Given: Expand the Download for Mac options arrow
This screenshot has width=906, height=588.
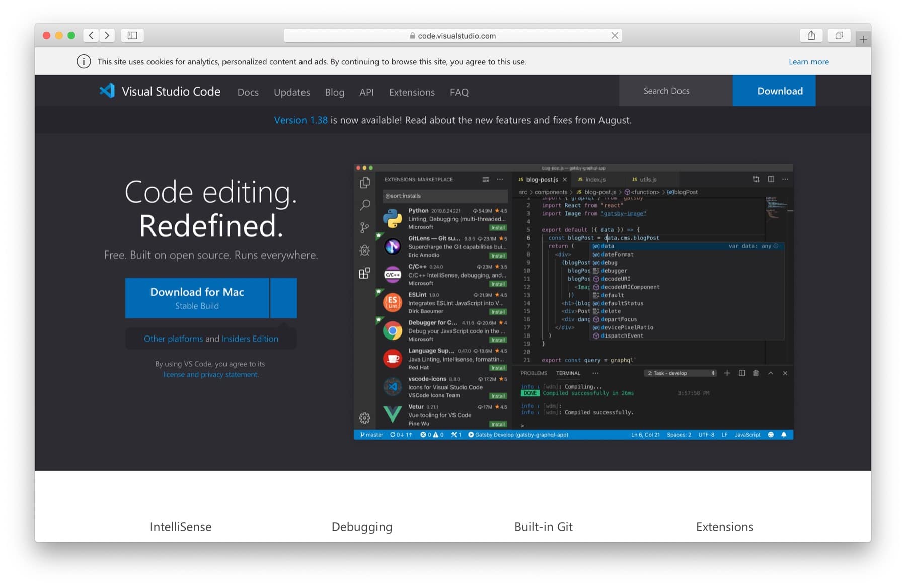Looking at the screenshot, I should [x=283, y=298].
